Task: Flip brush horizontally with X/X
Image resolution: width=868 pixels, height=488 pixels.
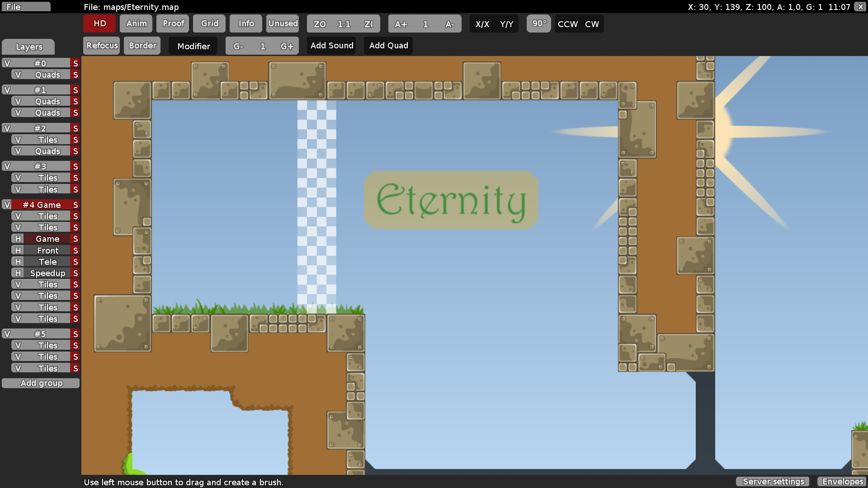Action: point(482,24)
